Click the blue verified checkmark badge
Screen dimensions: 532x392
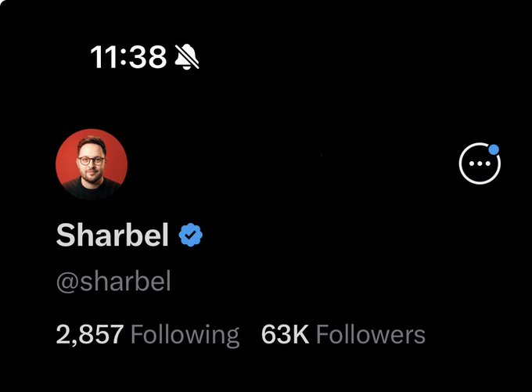point(191,235)
